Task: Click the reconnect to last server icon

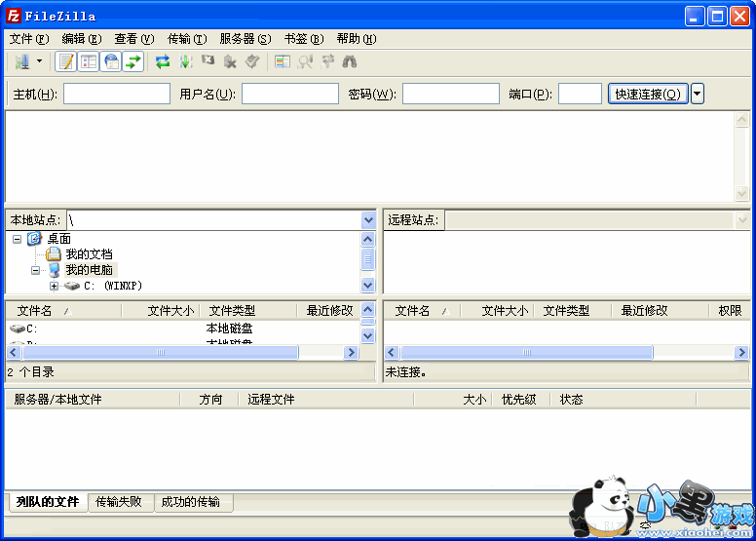Action: (x=252, y=61)
